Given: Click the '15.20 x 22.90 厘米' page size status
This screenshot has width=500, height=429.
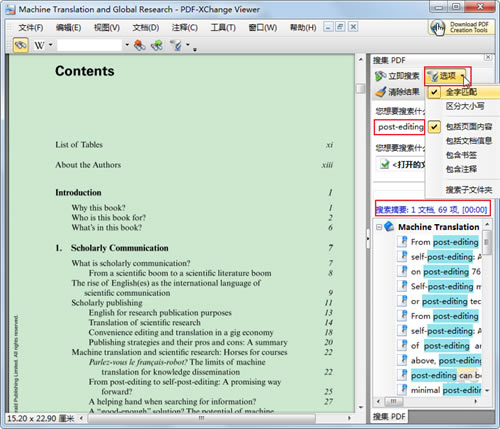Looking at the screenshot, I should click(x=40, y=418).
